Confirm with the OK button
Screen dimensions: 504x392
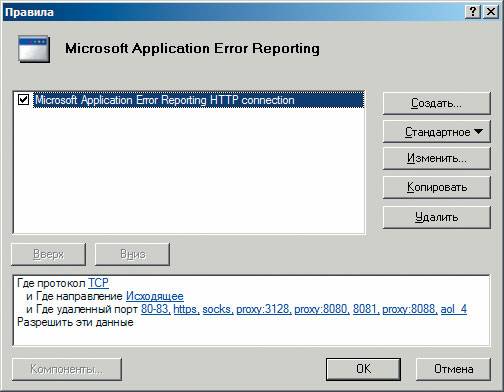pos(363,369)
